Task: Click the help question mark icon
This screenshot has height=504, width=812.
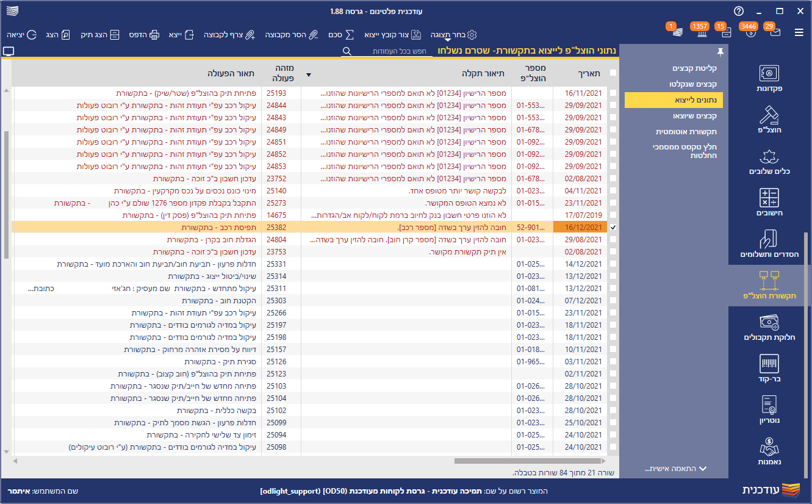Action: click(739, 11)
